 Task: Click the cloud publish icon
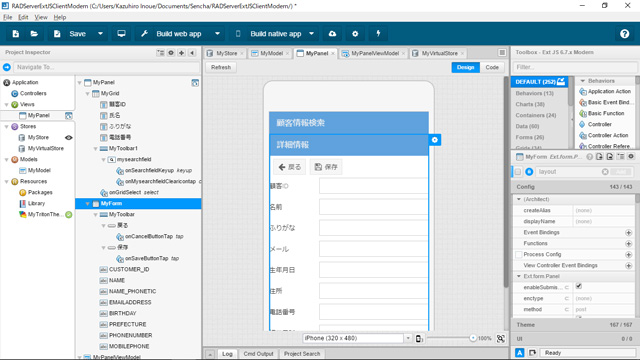(x=332, y=34)
